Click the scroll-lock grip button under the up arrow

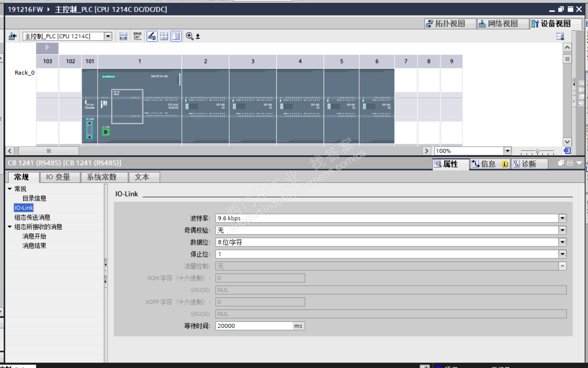[567, 59]
